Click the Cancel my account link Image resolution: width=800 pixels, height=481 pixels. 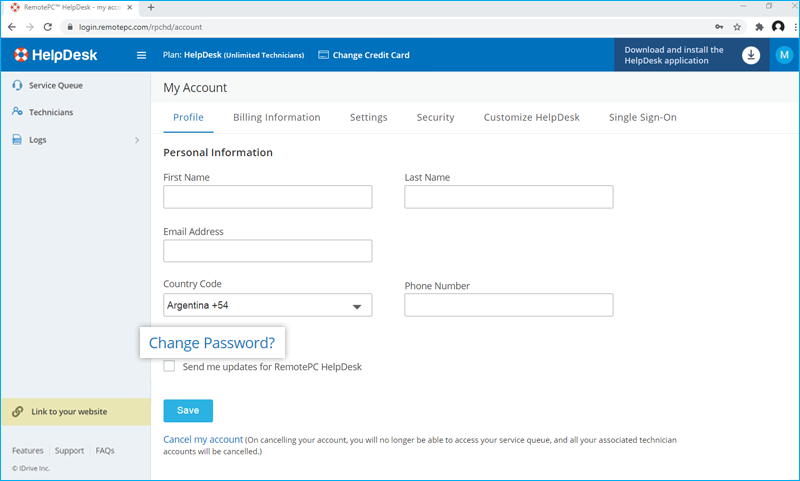coord(203,439)
